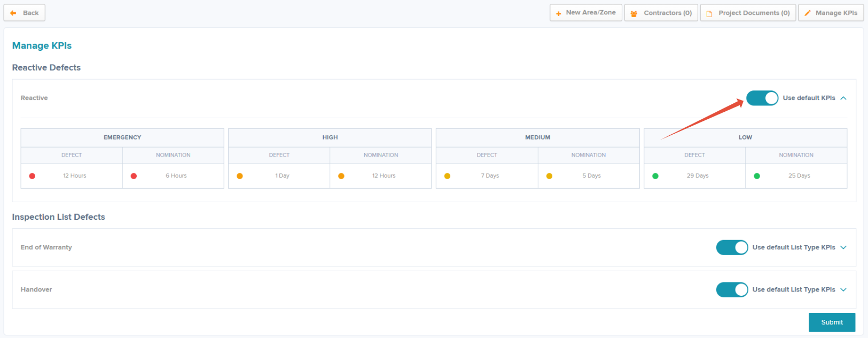This screenshot has width=868, height=338.
Task: Click the Low defect 29 Days value
Action: (x=698, y=176)
